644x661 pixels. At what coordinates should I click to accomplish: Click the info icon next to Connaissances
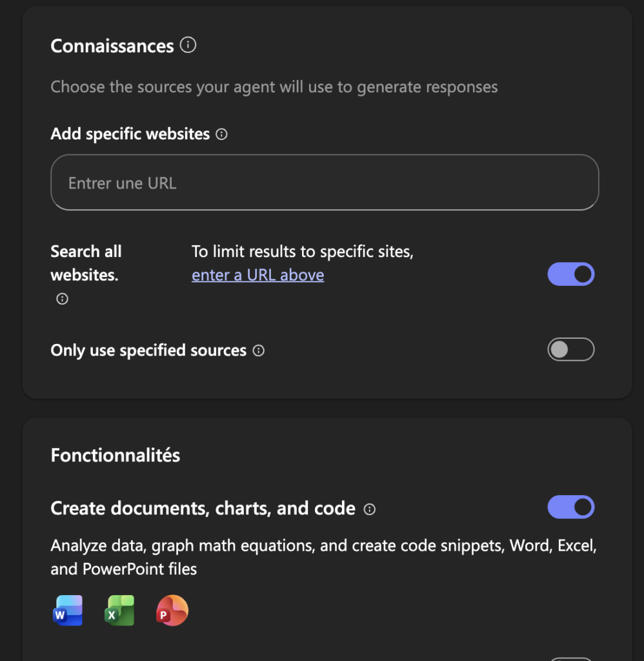point(188,46)
